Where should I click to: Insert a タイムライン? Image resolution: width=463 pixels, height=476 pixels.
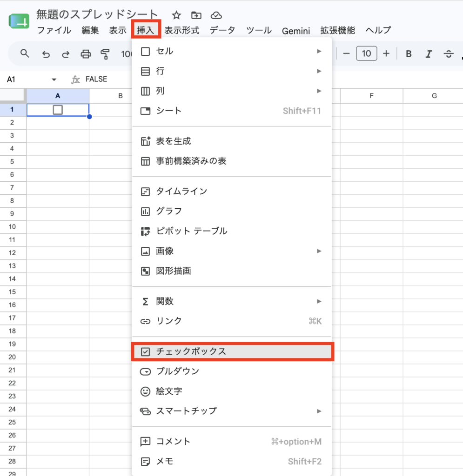pos(232,192)
